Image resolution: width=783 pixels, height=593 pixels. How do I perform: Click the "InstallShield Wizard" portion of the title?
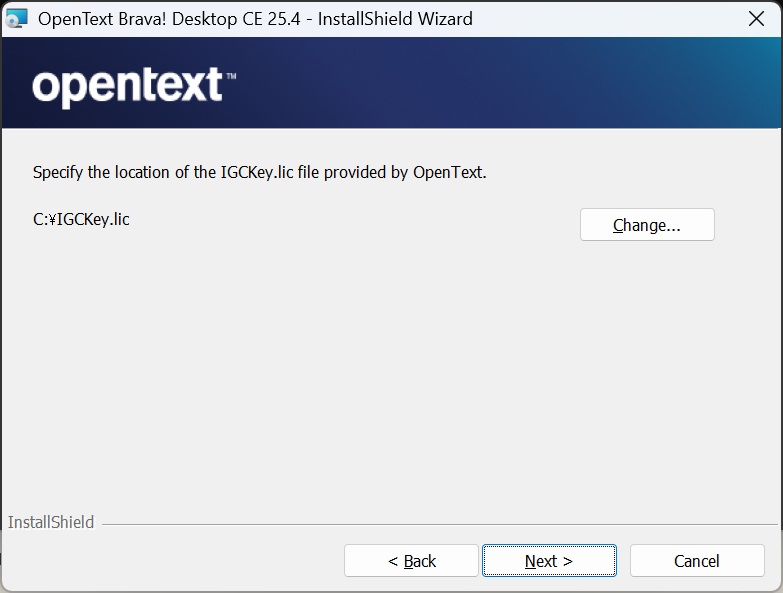tap(395, 19)
